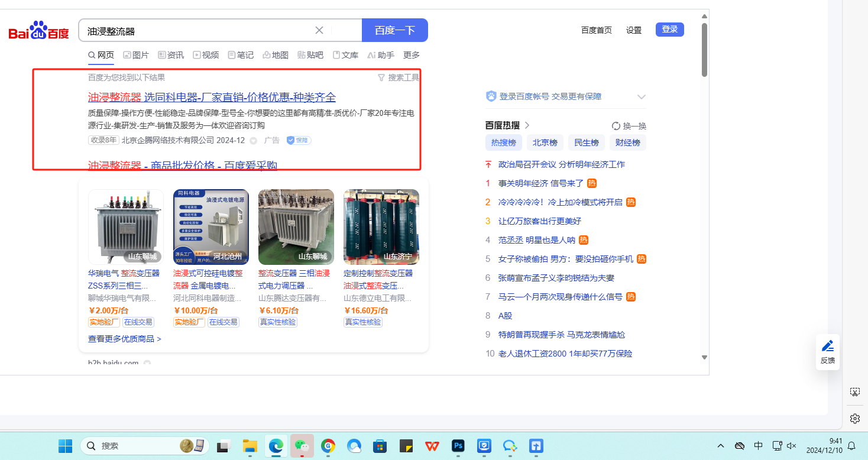Open Photoshop from the taskbar

[458, 446]
